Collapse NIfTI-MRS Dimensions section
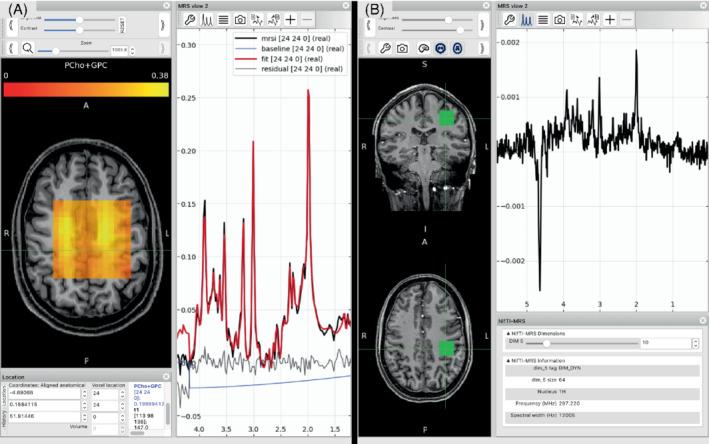 pyautogui.click(x=508, y=333)
